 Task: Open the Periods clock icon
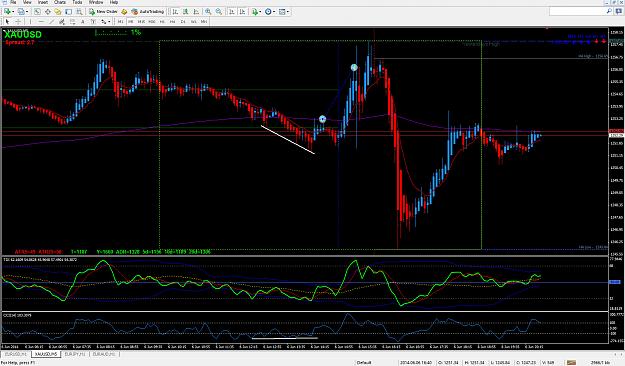pos(268,12)
